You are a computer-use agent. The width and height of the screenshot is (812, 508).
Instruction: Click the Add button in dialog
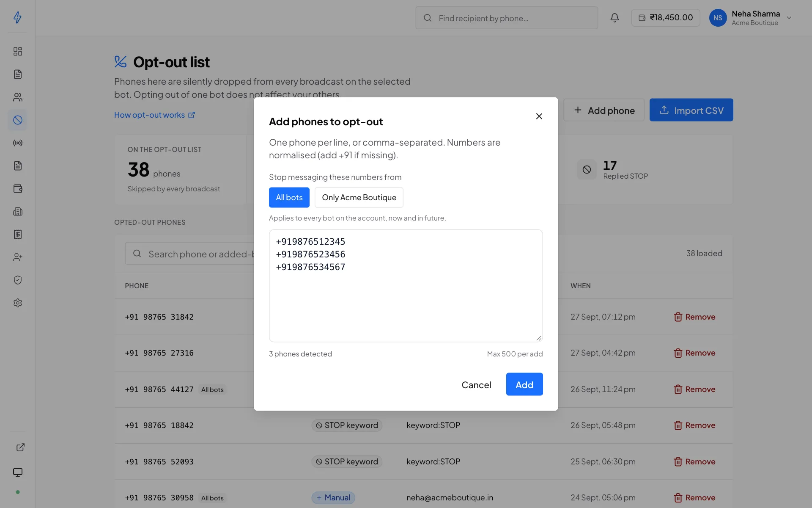point(524,384)
